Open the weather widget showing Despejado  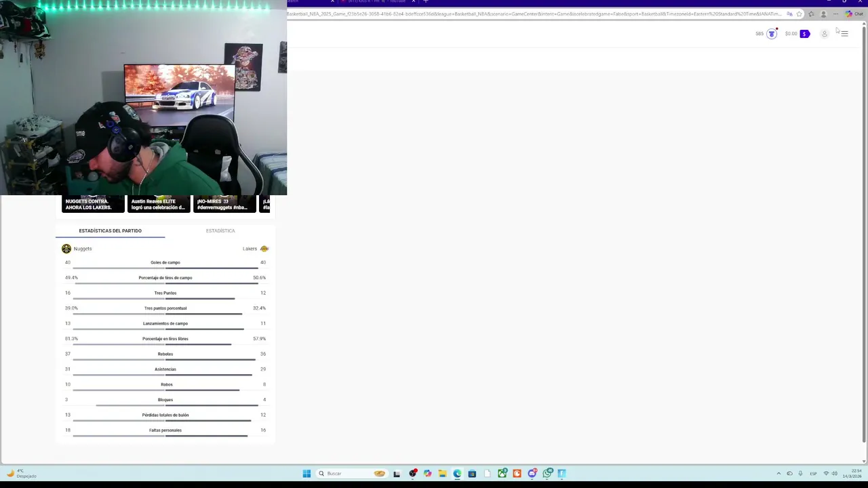click(20, 474)
